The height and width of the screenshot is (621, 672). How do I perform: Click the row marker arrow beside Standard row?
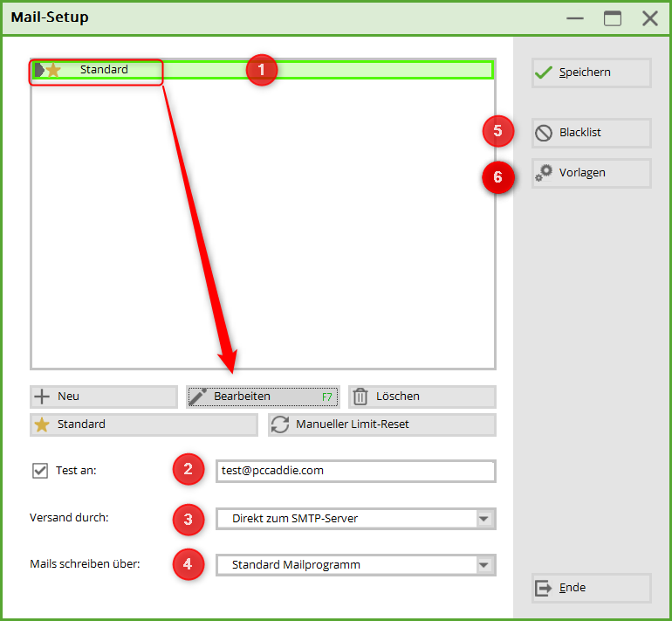pos(39,70)
